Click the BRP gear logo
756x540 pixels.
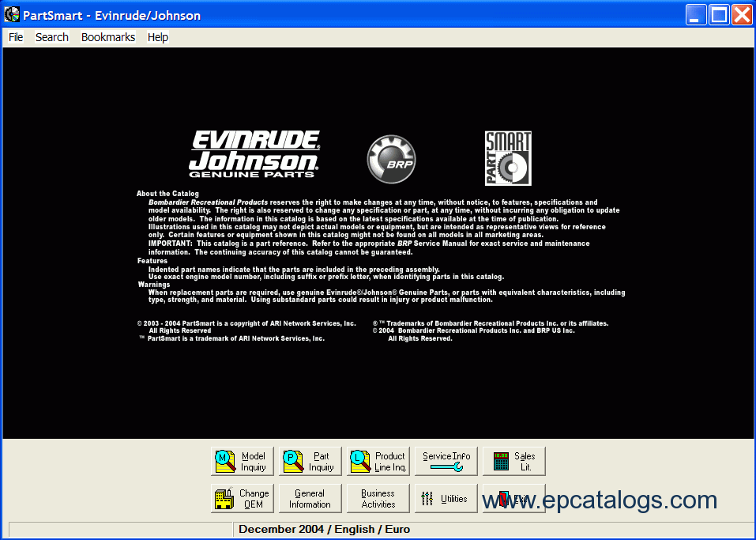[x=391, y=158]
